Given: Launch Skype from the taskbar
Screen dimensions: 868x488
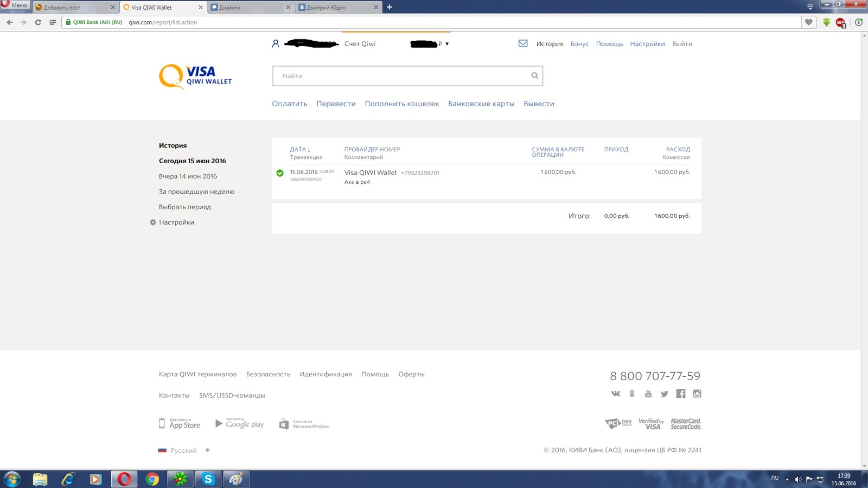Looking at the screenshot, I should (208, 479).
